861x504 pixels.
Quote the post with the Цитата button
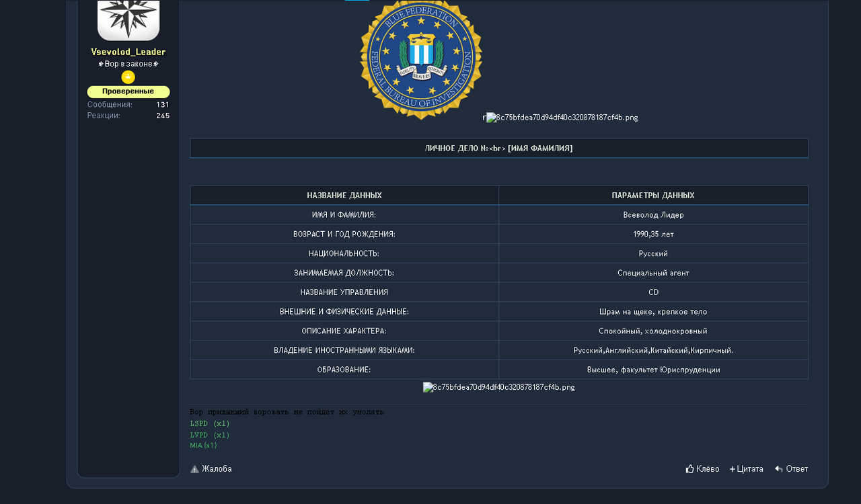coord(747,469)
